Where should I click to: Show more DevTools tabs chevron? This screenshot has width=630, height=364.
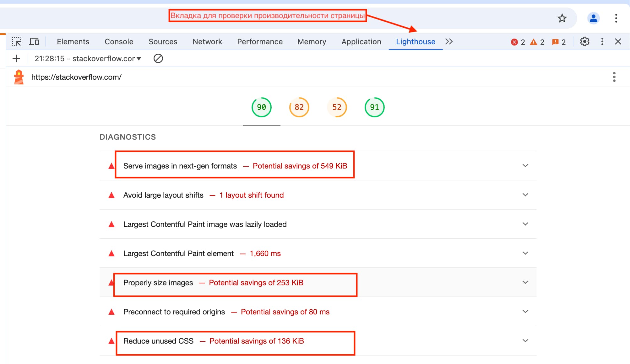449,41
